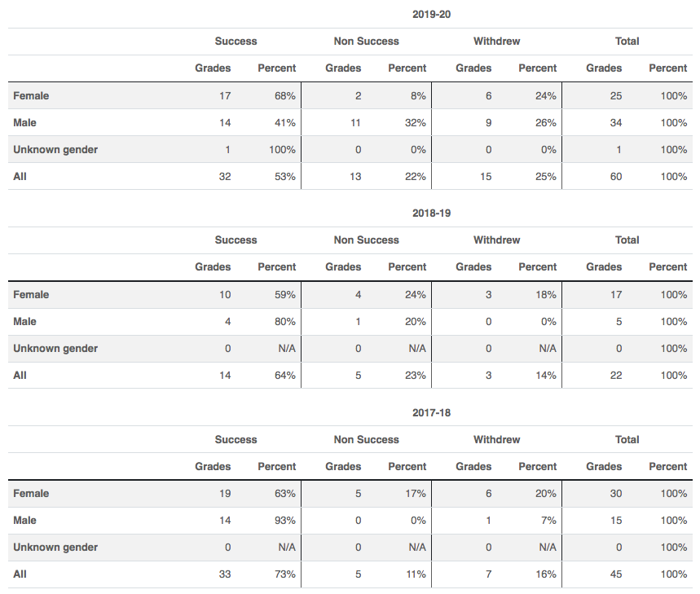Select Unknown gender row label in 2018-19 table

point(55,348)
